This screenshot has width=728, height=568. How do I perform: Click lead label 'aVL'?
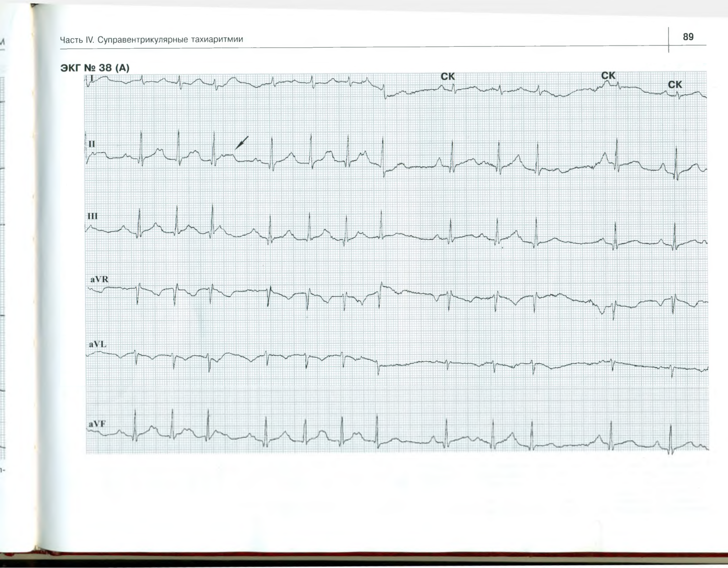click(97, 344)
